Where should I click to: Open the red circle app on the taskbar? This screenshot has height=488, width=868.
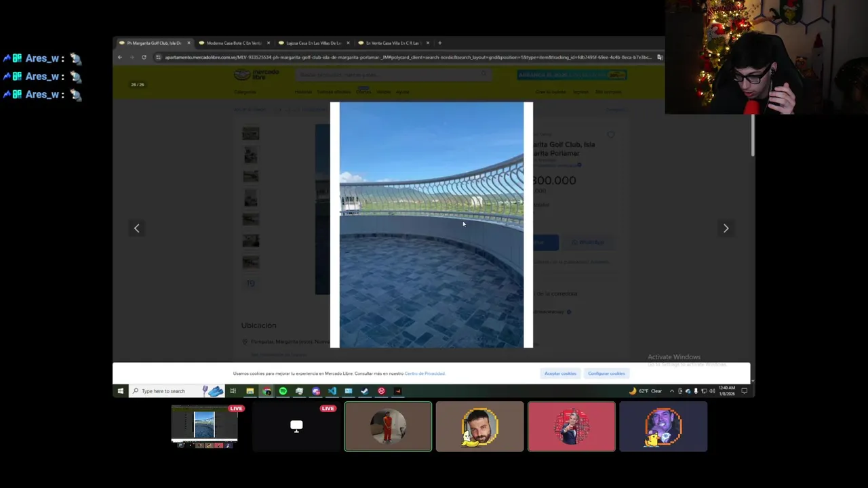coord(381,391)
